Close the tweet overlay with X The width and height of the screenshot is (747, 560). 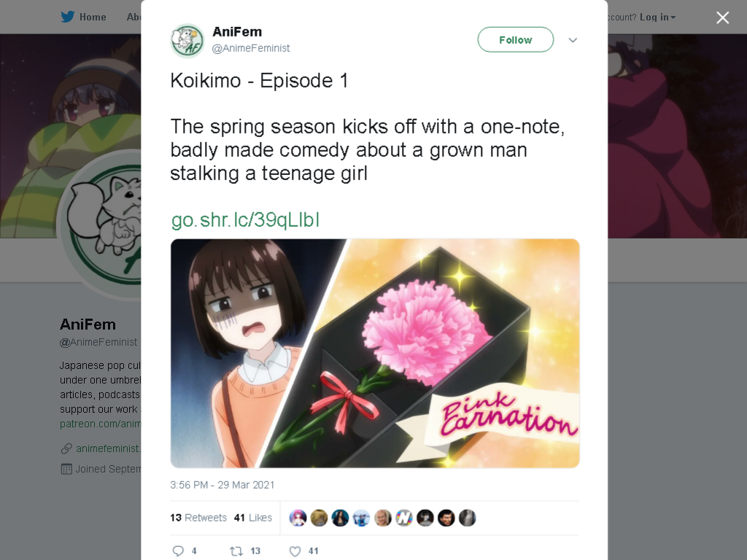tap(723, 17)
